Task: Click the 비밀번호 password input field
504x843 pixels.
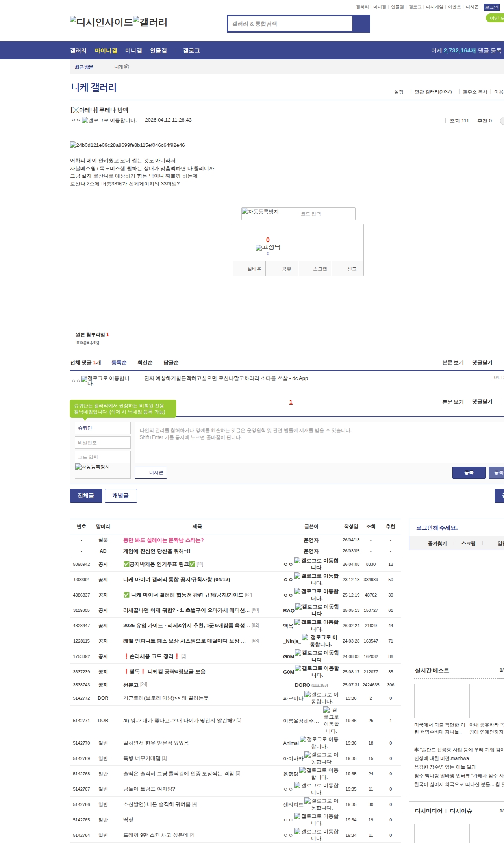Action: click(x=102, y=443)
